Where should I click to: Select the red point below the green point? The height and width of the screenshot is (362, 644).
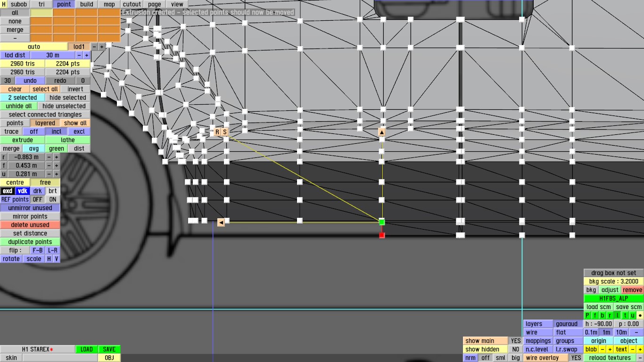tap(382, 235)
